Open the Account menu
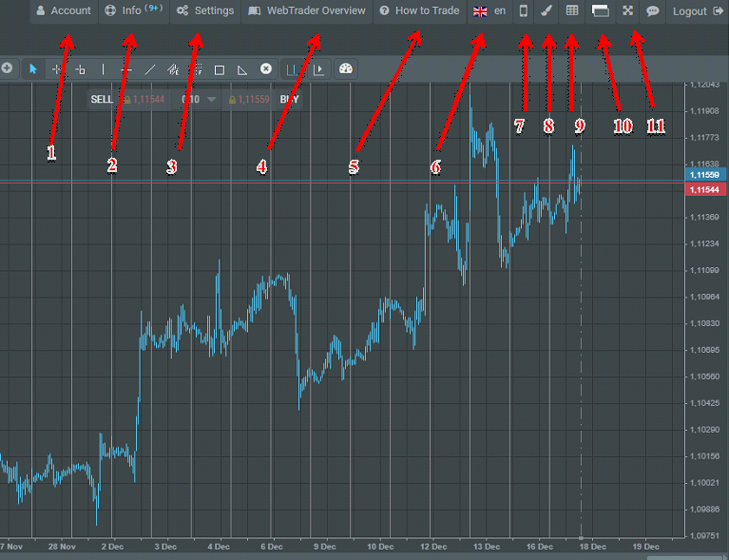729x560 pixels. (65, 10)
